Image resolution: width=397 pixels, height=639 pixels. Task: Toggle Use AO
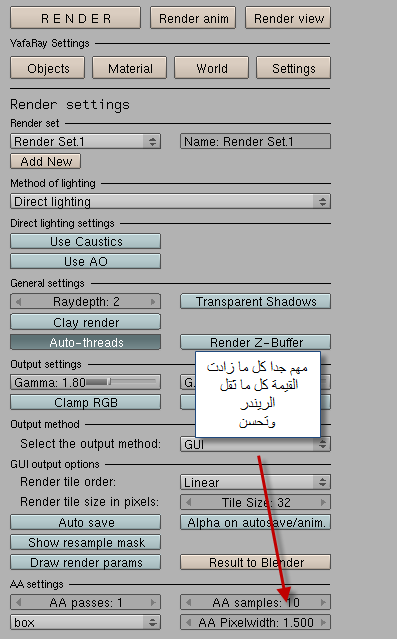(86, 261)
